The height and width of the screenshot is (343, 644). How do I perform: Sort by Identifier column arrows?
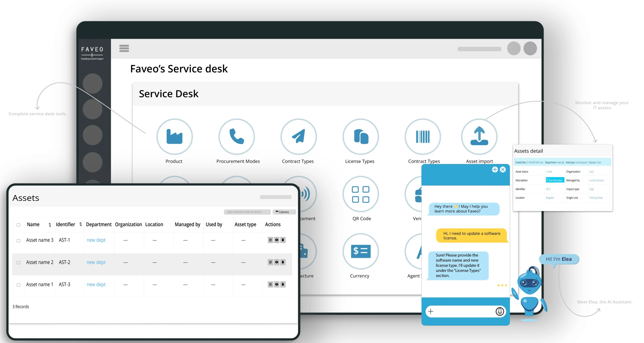click(x=80, y=224)
